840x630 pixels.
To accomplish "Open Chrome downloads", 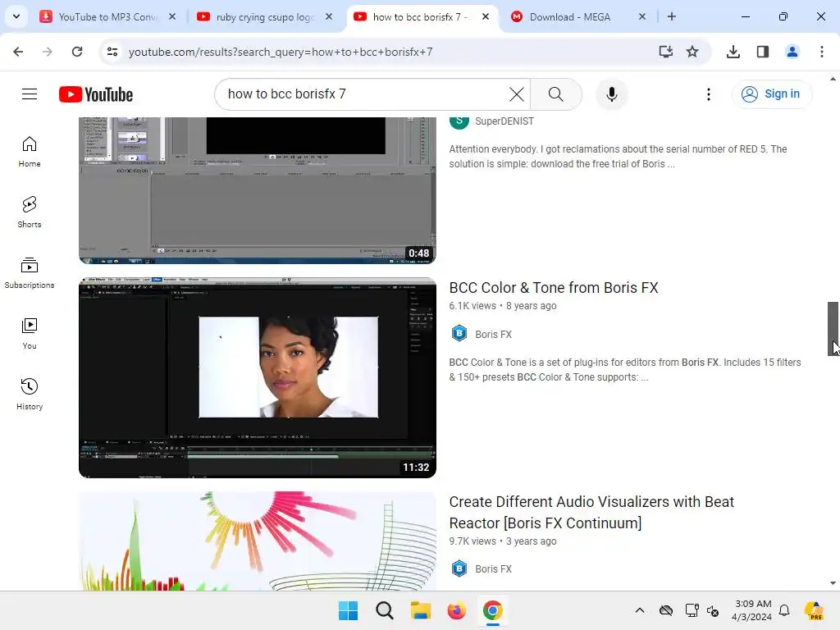I will coord(733,52).
